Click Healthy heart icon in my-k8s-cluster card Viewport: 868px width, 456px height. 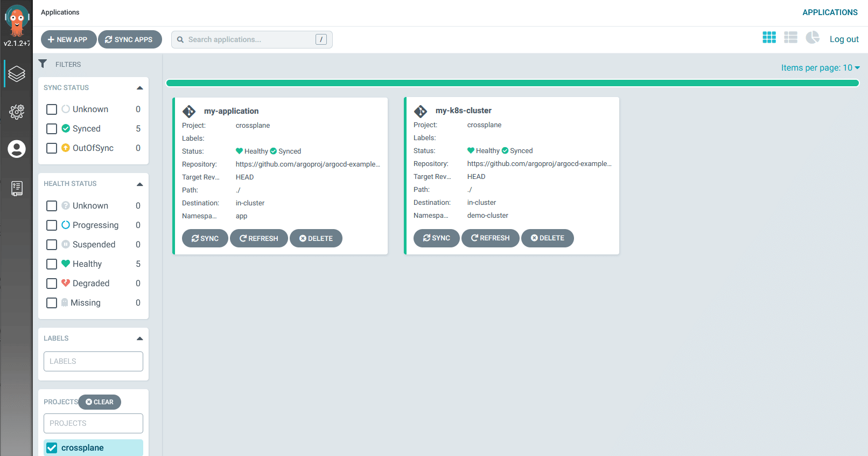[x=471, y=150]
